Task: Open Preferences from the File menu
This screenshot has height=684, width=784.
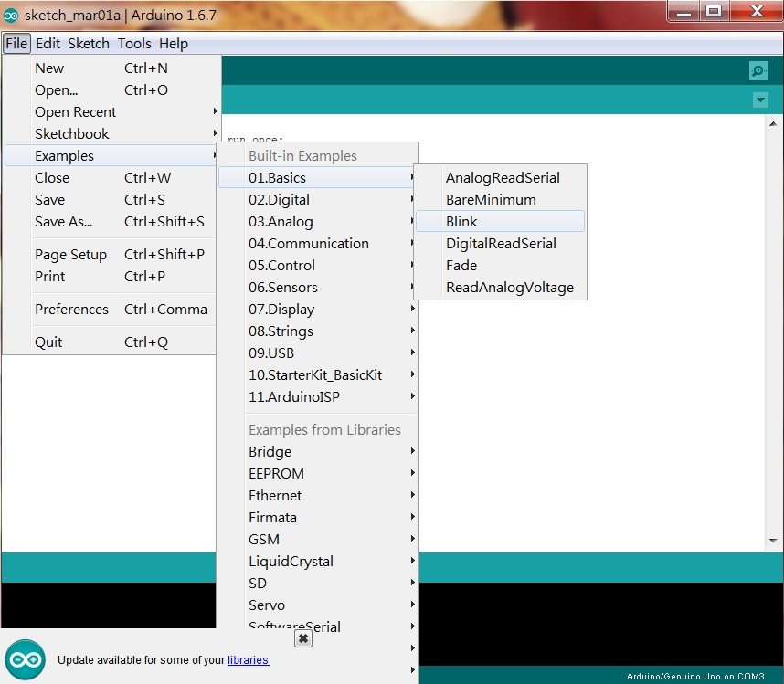Action: (111, 310)
